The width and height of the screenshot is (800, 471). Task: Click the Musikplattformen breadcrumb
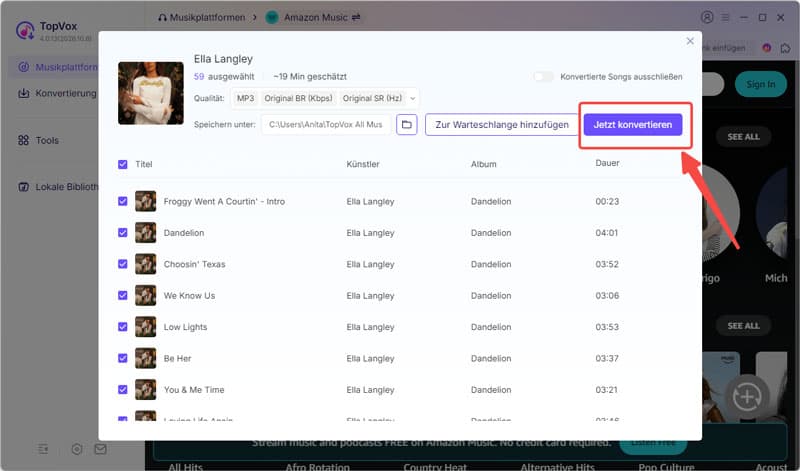[202, 17]
